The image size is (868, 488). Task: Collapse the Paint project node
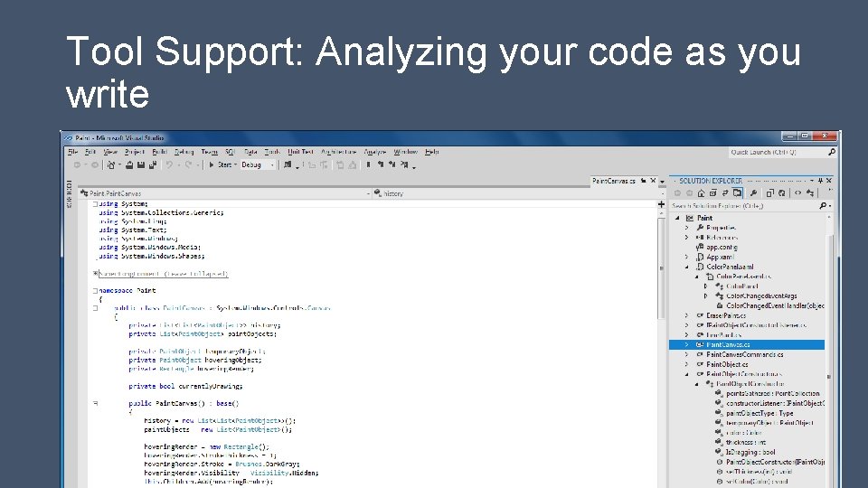tap(677, 218)
